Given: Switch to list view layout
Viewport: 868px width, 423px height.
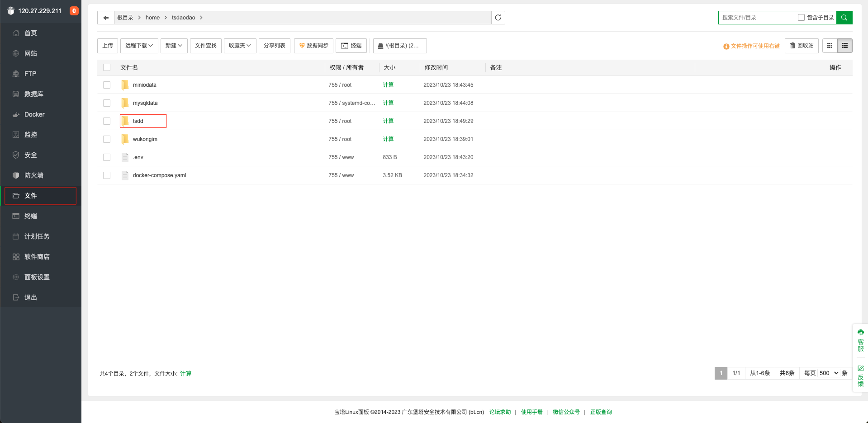Looking at the screenshot, I should pyautogui.click(x=844, y=46).
